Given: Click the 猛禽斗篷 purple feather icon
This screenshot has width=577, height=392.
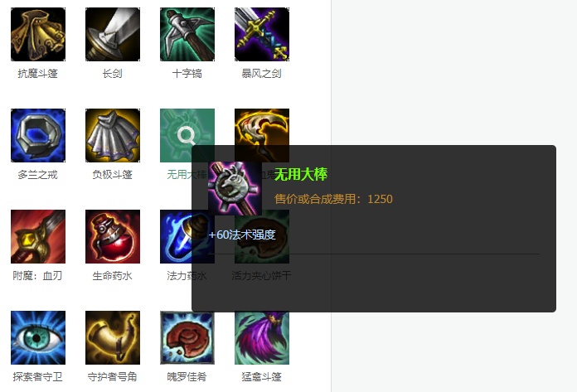Looking at the screenshot, I should point(262,337).
